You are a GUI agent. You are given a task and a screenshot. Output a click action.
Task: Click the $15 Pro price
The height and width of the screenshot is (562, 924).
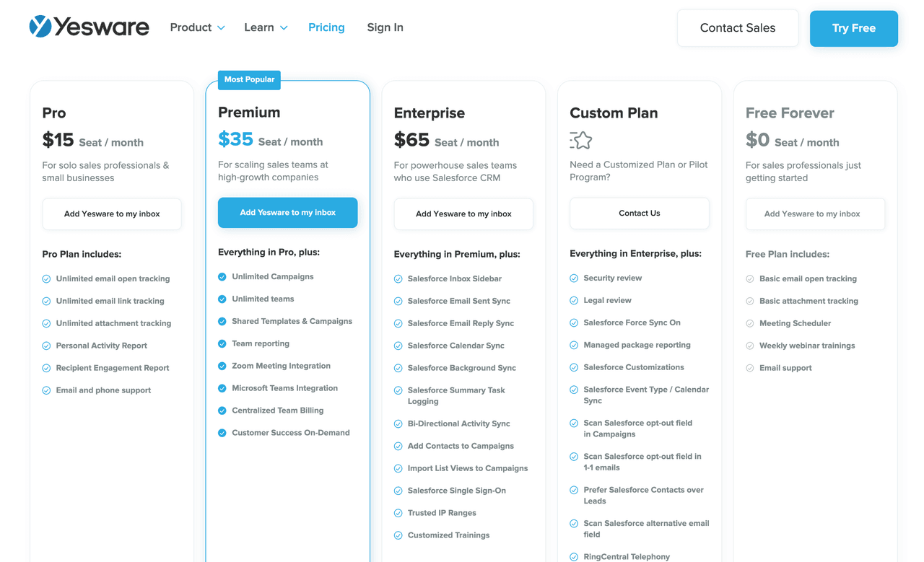click(x=58, y=140)
